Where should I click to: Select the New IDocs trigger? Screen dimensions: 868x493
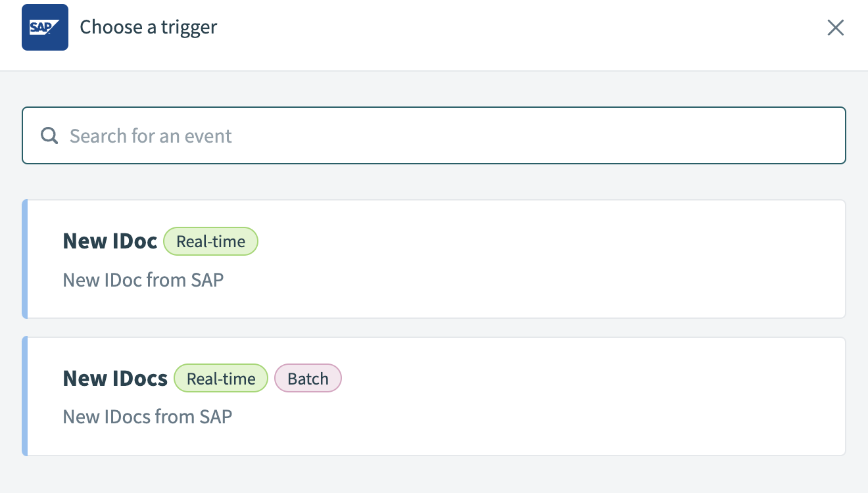(x=434, y=396)
